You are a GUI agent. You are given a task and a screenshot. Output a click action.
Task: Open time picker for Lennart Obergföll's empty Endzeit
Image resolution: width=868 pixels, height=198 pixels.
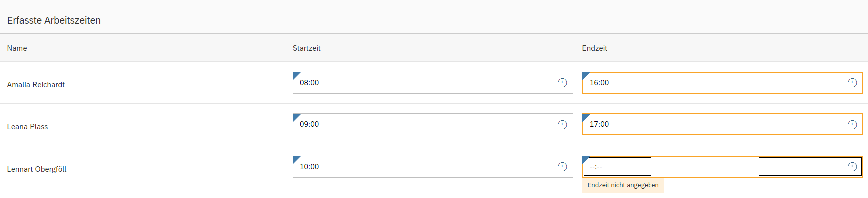[x=852, y=167]
